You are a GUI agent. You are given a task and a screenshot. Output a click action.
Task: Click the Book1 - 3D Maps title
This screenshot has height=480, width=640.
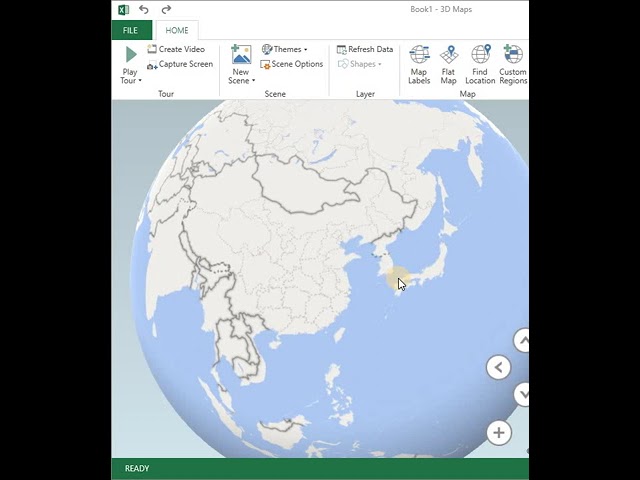point(441,9)
